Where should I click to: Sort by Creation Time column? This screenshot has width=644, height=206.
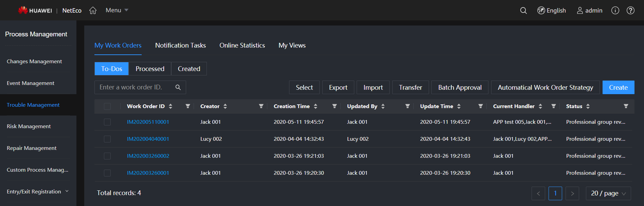pyautogui.click(x=316, y=106)
